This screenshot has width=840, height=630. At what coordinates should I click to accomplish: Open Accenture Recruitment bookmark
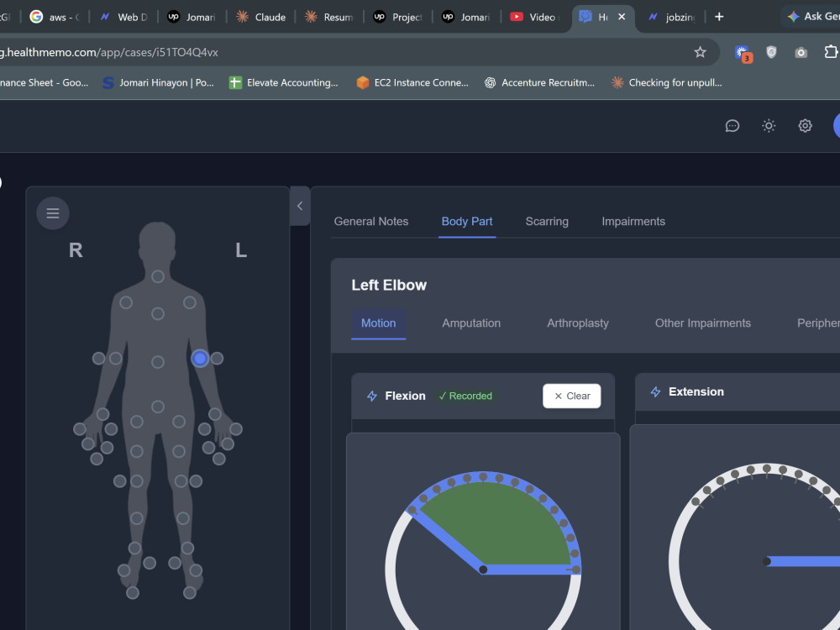[x=539, y=82]
